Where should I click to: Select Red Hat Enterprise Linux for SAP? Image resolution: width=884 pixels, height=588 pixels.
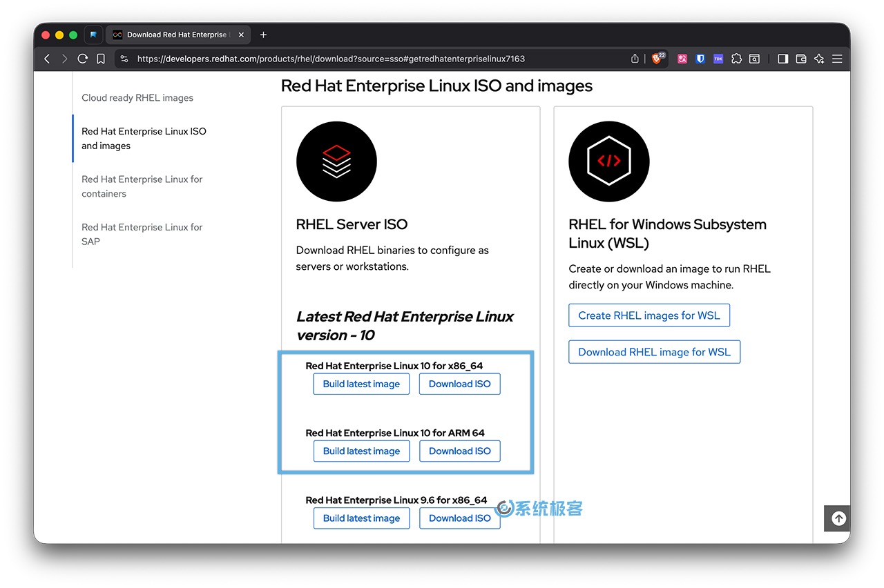coord(141,234)
